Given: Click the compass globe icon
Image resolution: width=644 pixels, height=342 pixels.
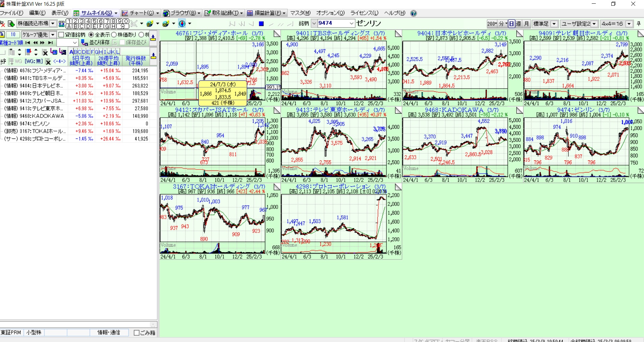Looking at the screenshot, I should click(182, 24).
